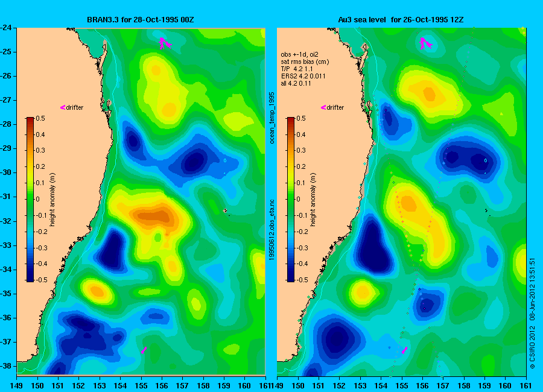Click the title 'BRAN3.3 for 28-Oct-1995 00Z'
Image resolution: width=543 pixels, height=392 pixels.
140,20
